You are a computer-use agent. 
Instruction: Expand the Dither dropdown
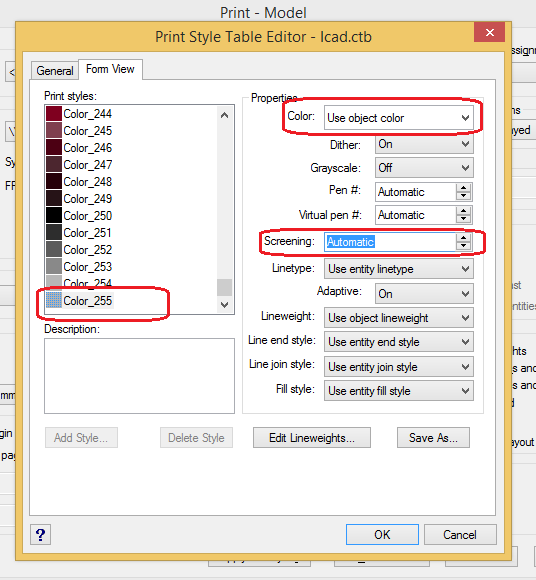(424, 144)
